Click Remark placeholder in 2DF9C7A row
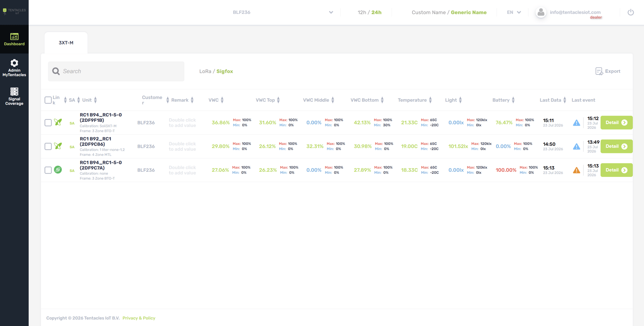 tap(182, 170)
